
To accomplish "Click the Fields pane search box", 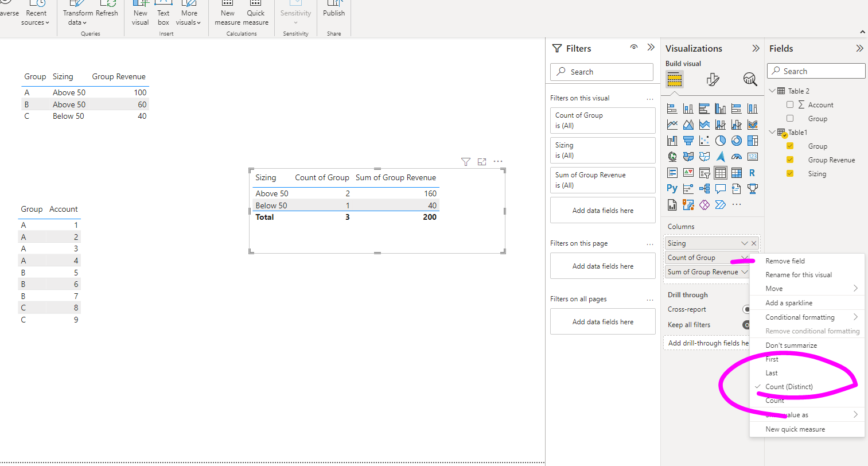I will [816, 71].
